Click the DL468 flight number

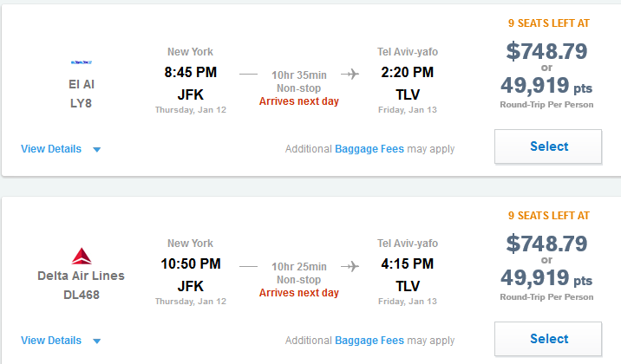(82, 295)
